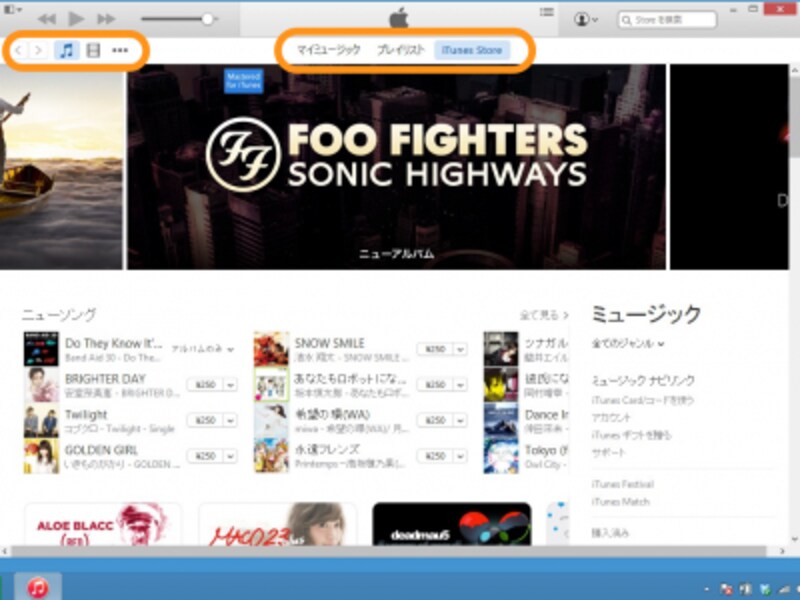Open the Up Next list icon
Viewport: 800px width, 600px height.
(547, 12)
